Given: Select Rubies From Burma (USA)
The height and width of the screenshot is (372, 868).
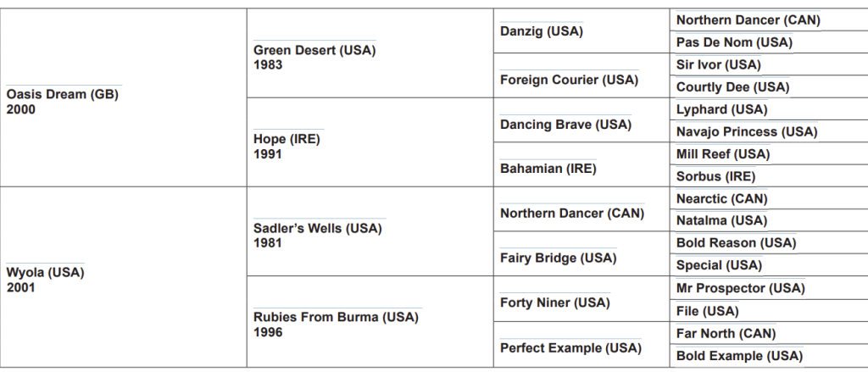Looking at the screenshot, I should click(337, 318).
